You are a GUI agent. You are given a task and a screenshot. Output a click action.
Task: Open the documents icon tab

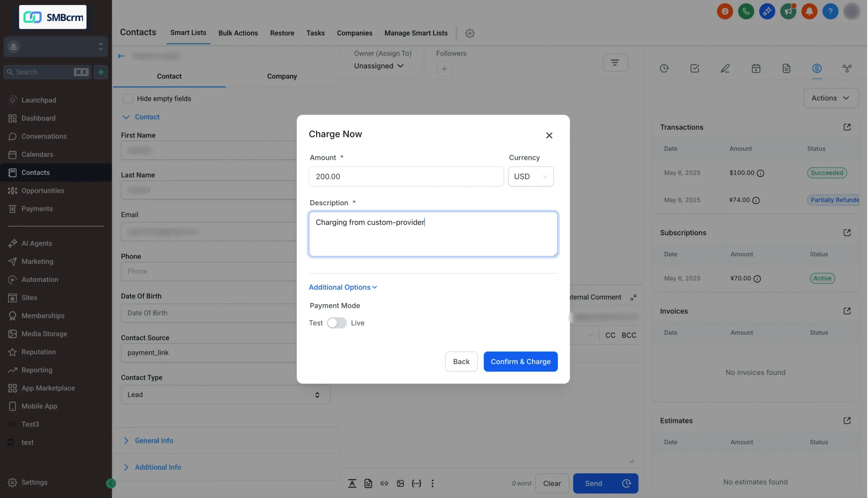tap(786, 69)
